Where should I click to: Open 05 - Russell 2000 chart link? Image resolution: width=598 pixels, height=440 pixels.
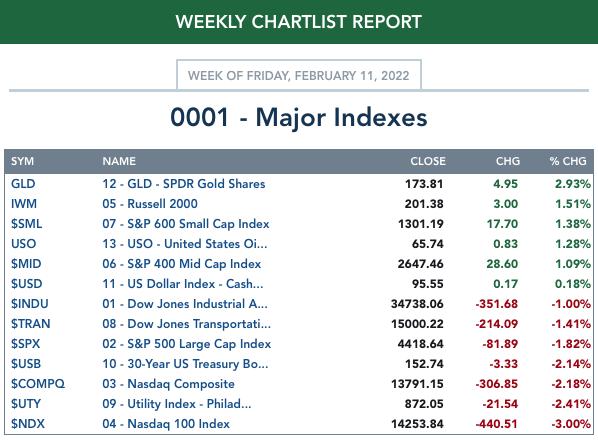coord(150,204)
